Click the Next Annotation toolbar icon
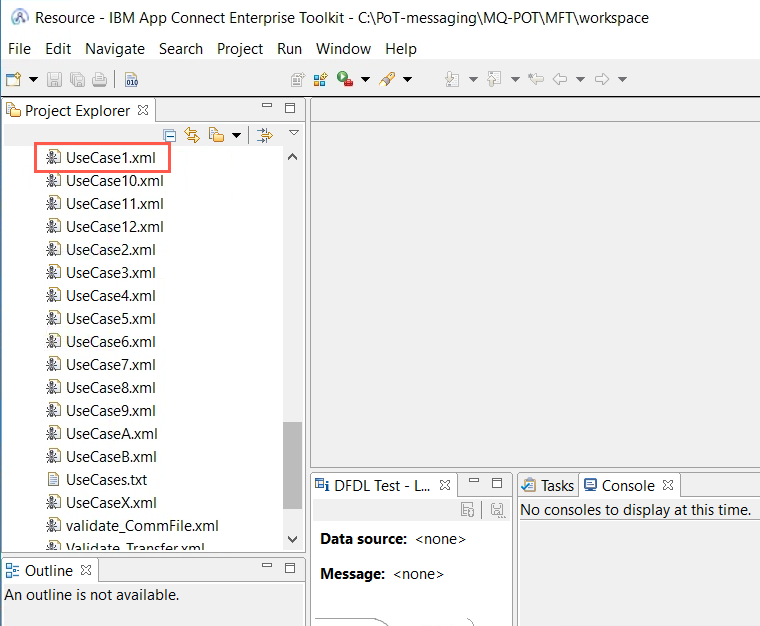This screenshot has width=760, height=626. coord(452,79)
